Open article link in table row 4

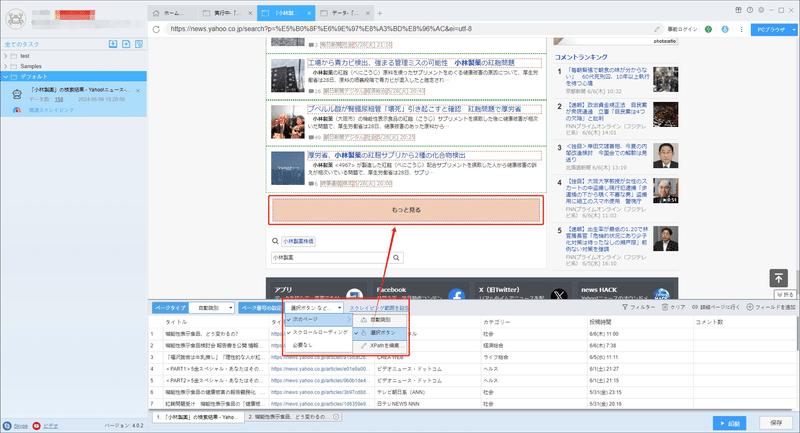pyautogui.click(x=319, y=369)
